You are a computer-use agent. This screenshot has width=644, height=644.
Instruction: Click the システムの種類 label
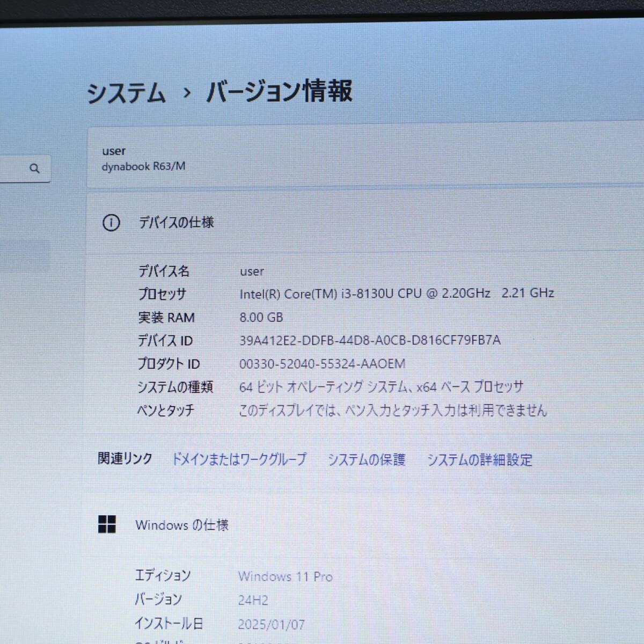(x=175, y=387)
